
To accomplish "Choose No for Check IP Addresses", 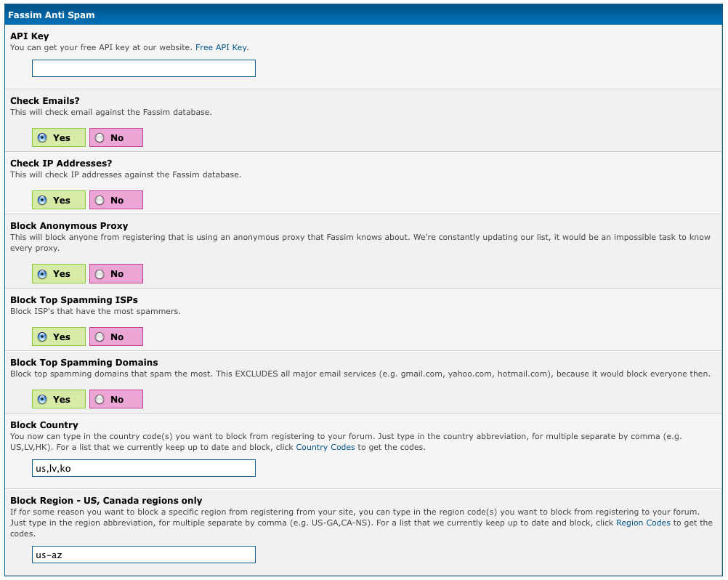I will [x=100, y=200].
